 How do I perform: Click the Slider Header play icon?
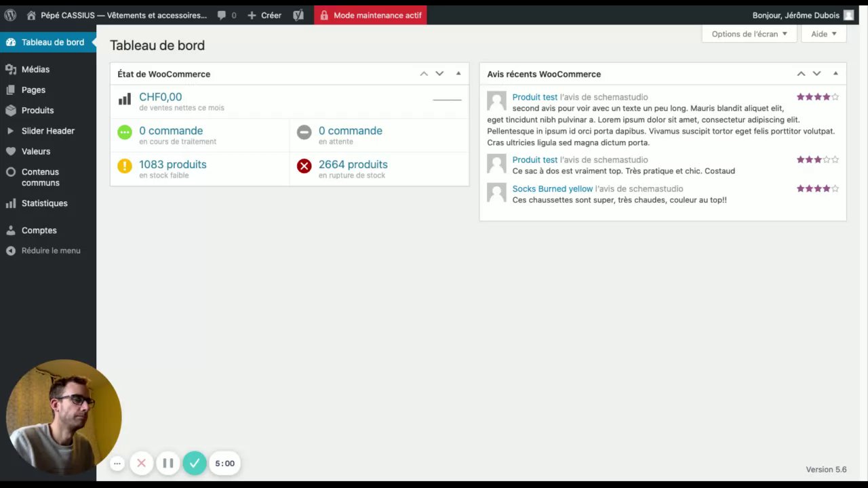tap(11, 131)
